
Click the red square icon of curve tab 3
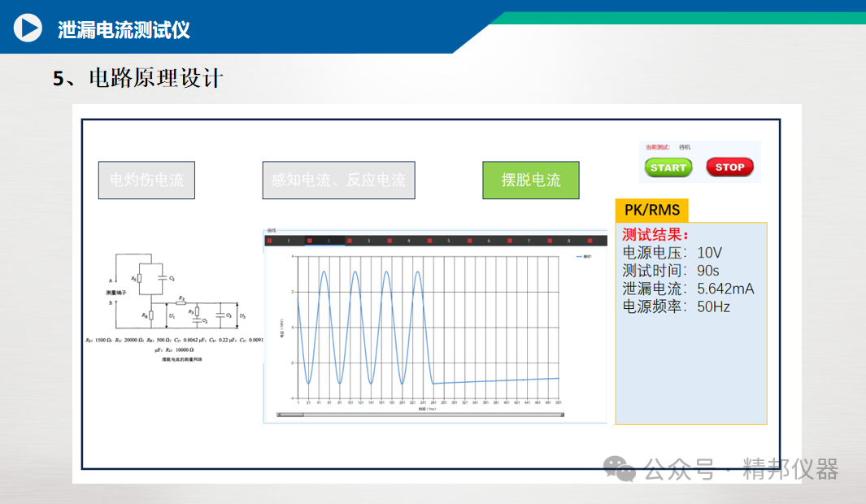click(350, 241)
